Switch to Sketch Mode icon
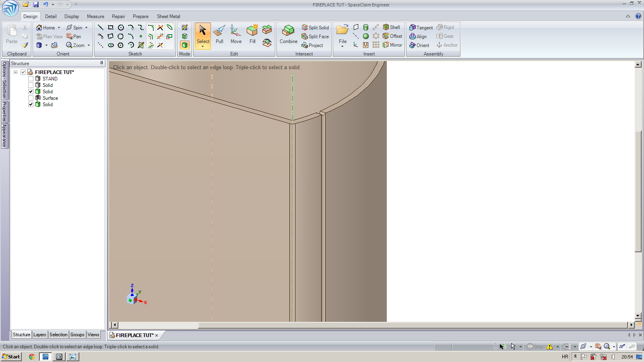This screenshot has height=362, width=644. 185,27
